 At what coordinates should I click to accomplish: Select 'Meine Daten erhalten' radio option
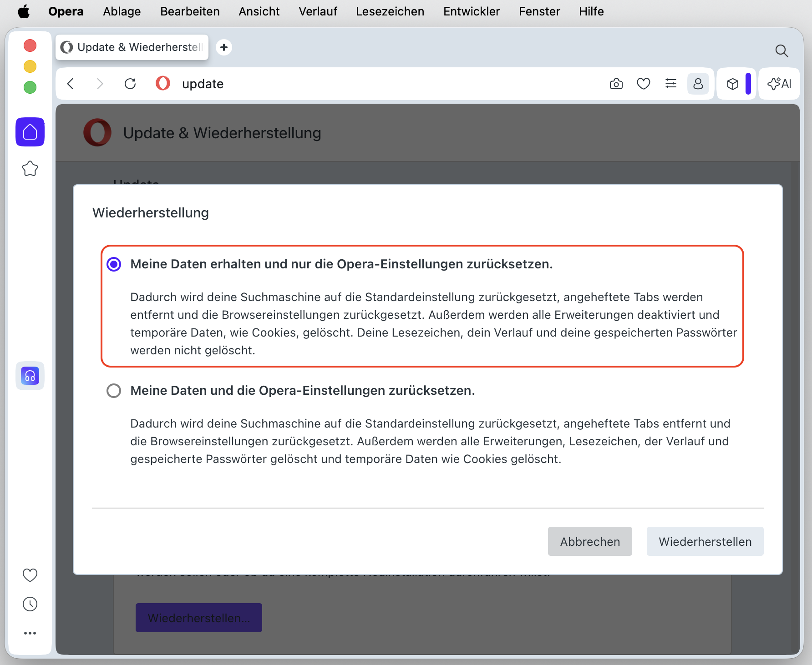click(114, 264)
